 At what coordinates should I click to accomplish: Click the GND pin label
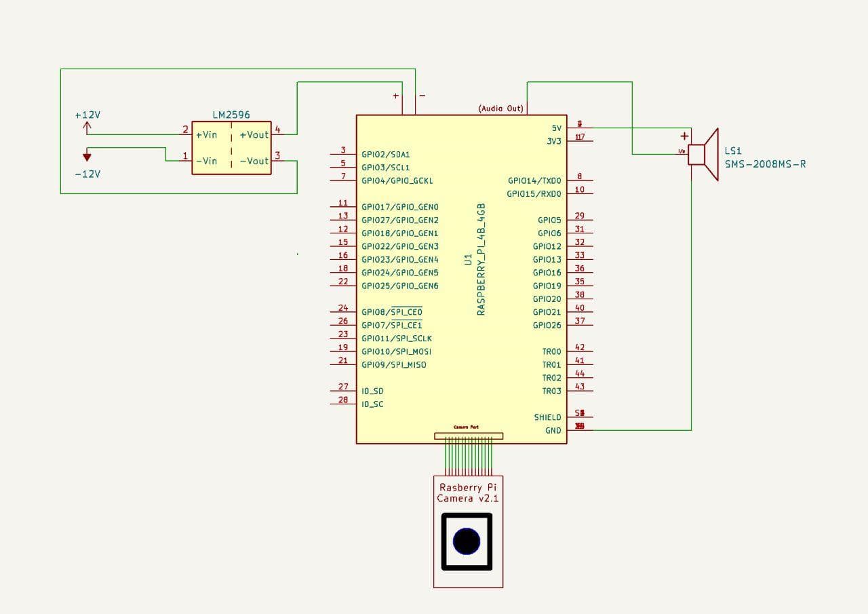553,431
